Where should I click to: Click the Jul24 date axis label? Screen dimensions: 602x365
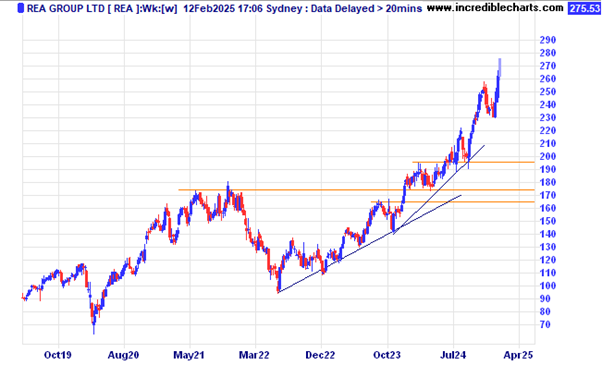click(453, 355)
